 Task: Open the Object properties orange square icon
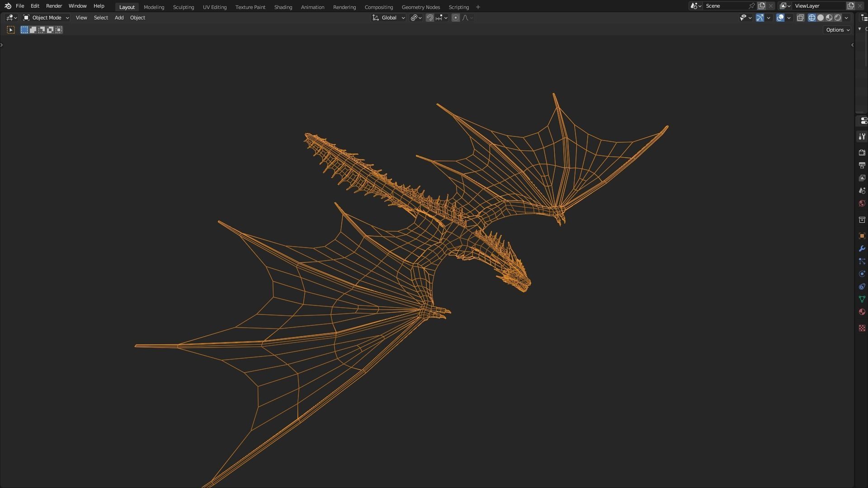click(x=862, y=236)
